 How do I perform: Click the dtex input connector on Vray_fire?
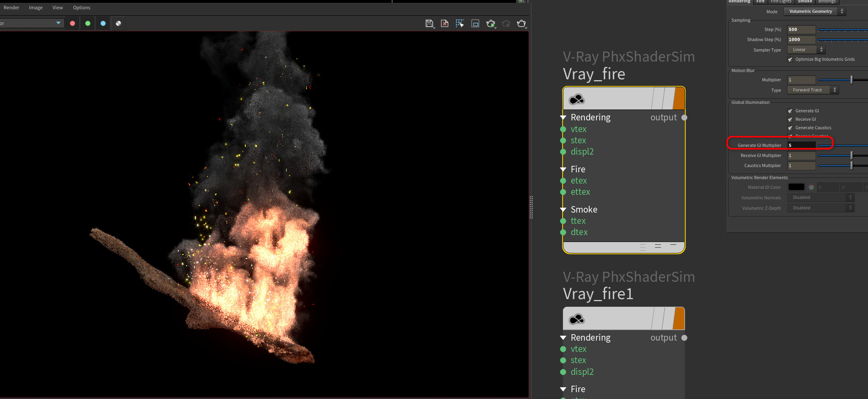(x=563, y=232)
